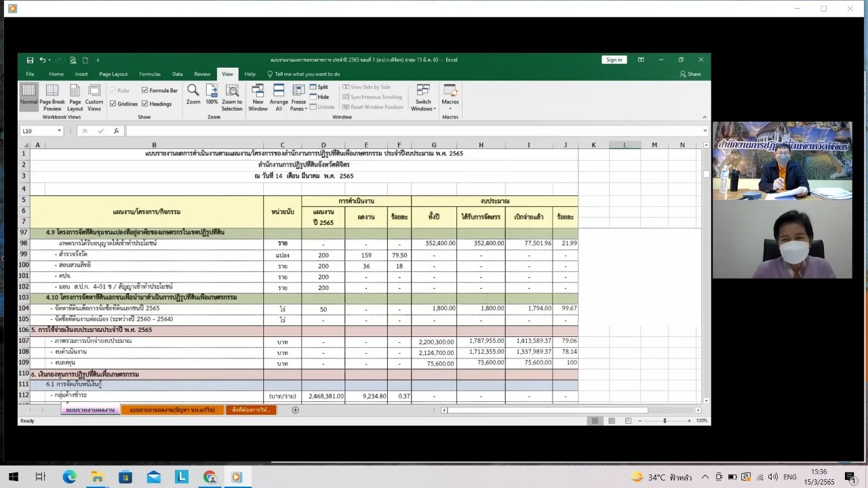
Task: Add a new sheet with plus icon
Action: tap(295, 410)
